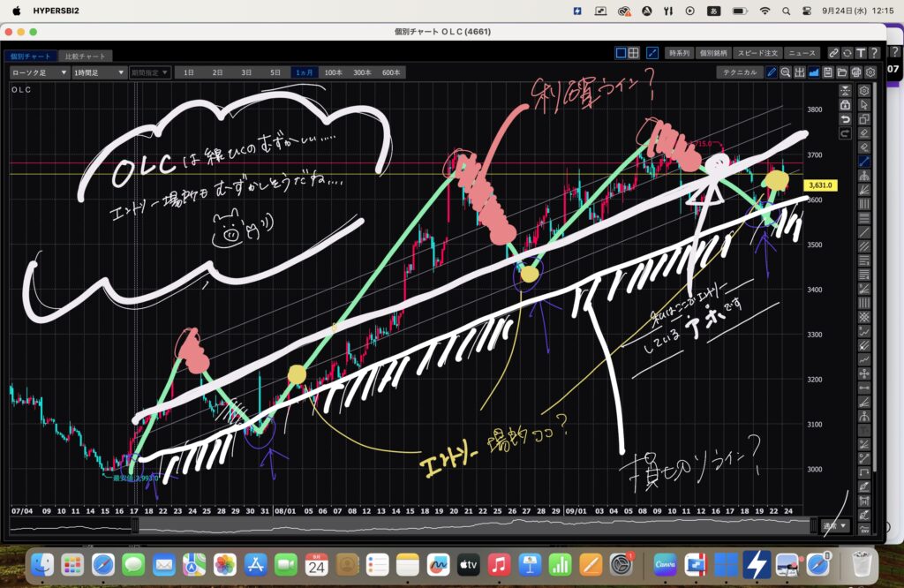
Task: Open the テクニカル indicators button
Action: click(x=739, y=72)
